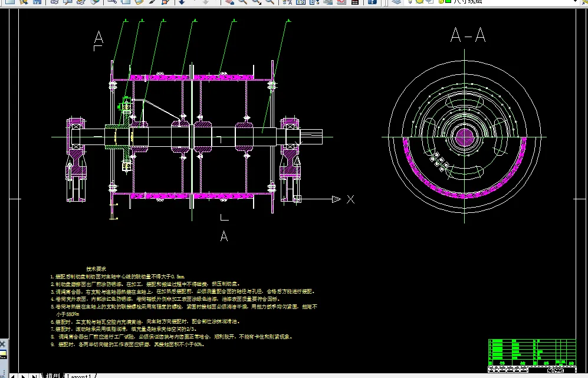
Task: Select the 技术要求 heading text
Action: click(96, 268)
